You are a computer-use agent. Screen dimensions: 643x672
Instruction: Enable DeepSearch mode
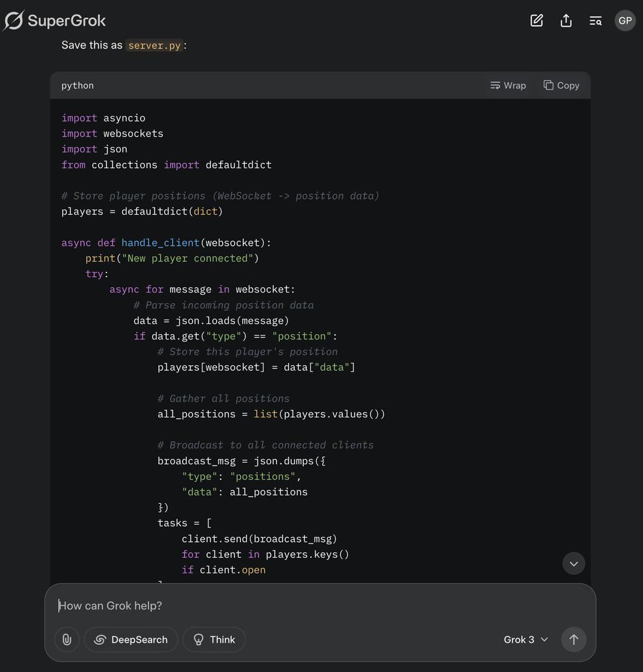coord(131,640)
